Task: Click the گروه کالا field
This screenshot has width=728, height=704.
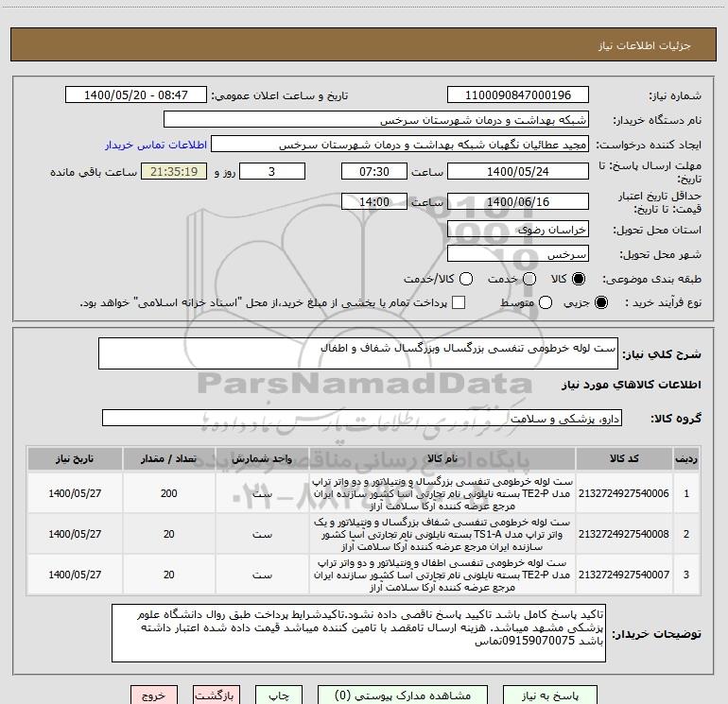Action: point(361,418)
